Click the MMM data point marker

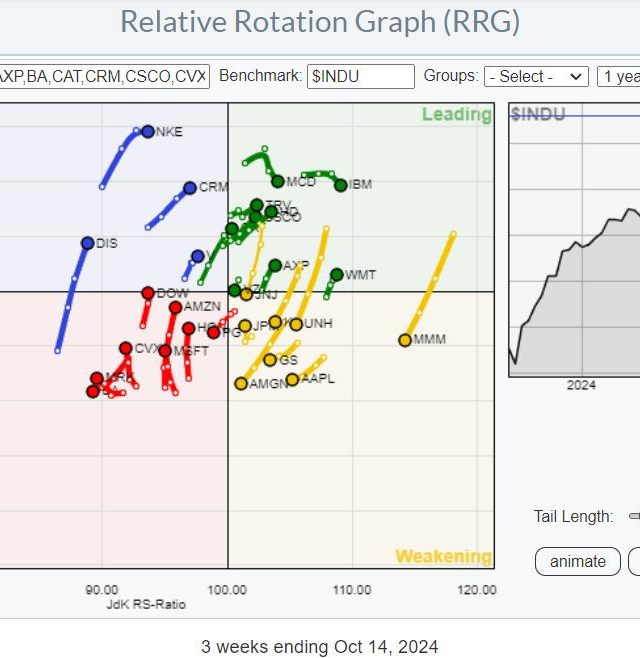coord(405,340)
